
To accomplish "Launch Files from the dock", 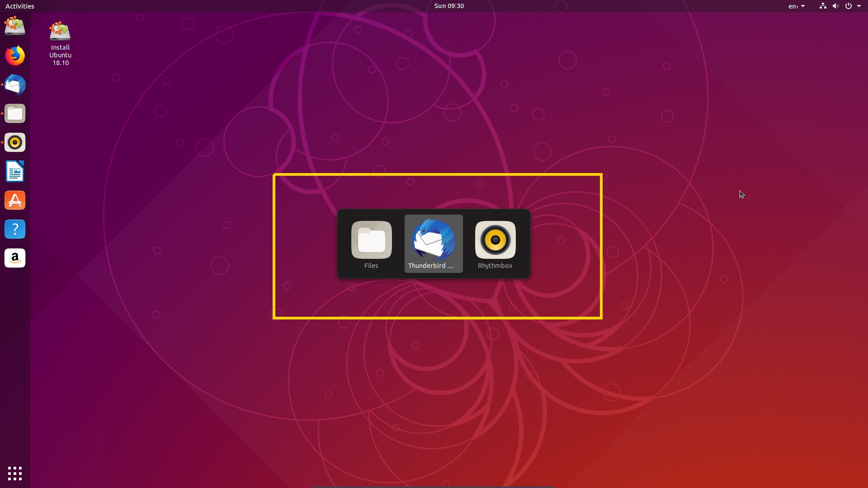I will (x=15, y=114).
